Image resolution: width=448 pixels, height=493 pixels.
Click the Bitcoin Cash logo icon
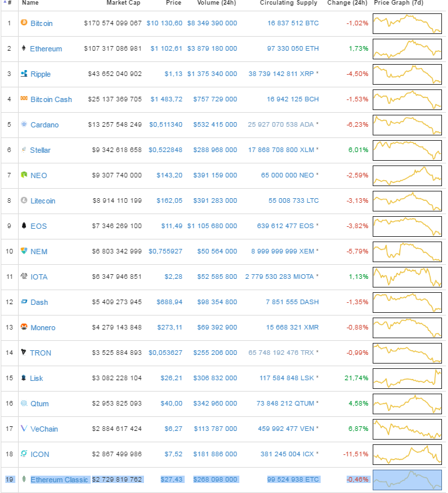pyautogui.click(x=24, y=99)
